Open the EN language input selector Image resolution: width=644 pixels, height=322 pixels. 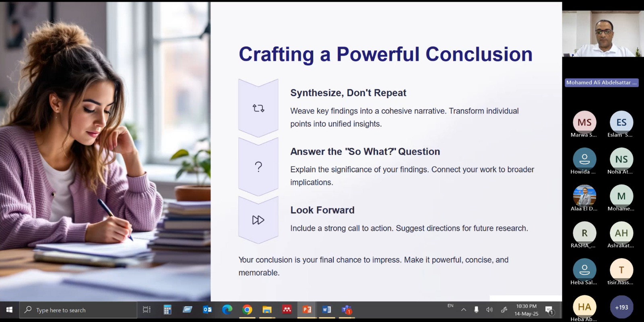coord(450,306)
